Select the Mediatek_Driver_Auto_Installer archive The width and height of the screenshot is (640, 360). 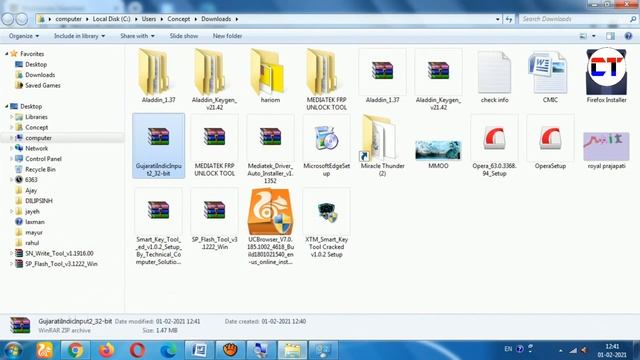[270, 149]
